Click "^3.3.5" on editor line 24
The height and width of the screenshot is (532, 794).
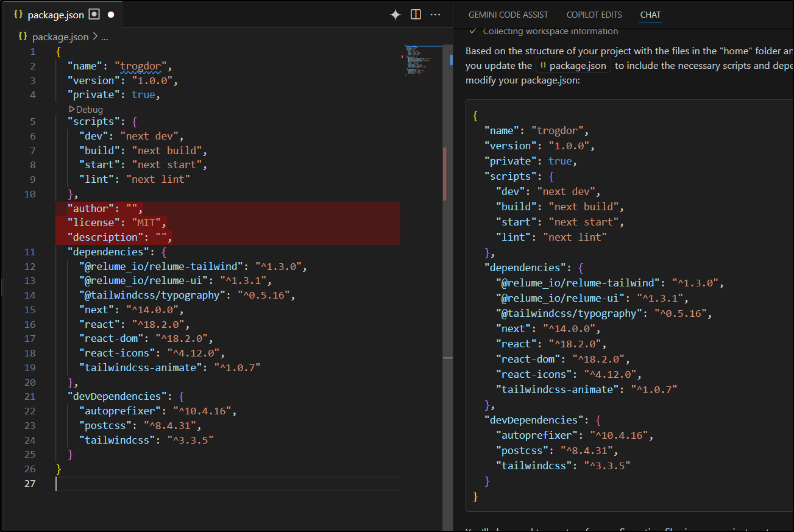[191, 440]
